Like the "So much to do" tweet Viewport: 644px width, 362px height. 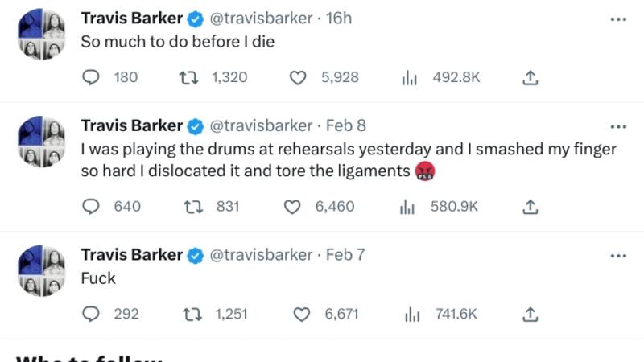(x=299, y=78)
